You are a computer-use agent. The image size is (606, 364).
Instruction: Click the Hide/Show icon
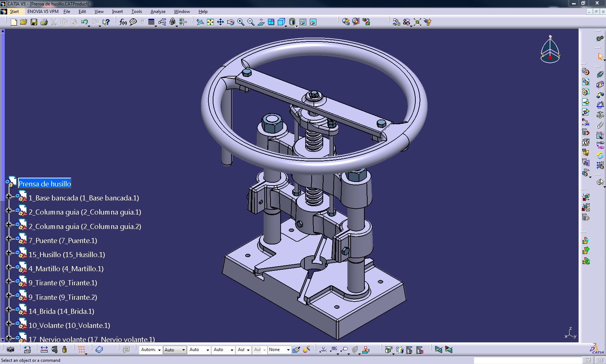303,22
